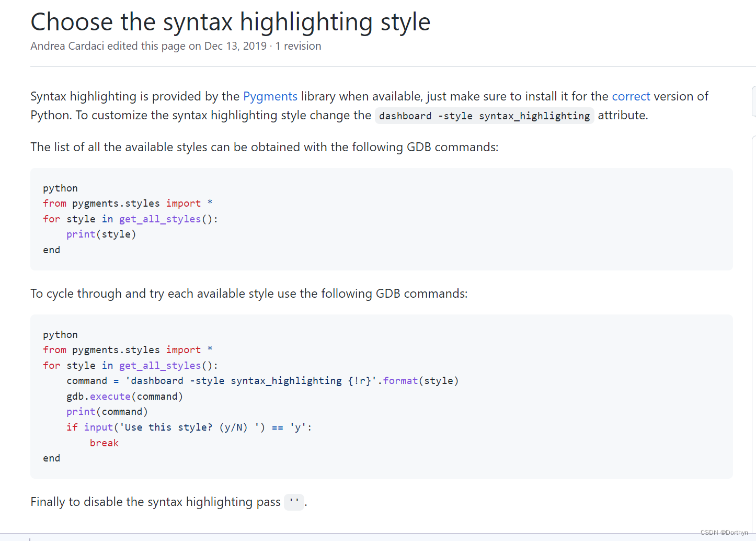The width and height of the screenshot is (756, 541).
Task: Open the Pygments library link
Action: click(270, 96)
